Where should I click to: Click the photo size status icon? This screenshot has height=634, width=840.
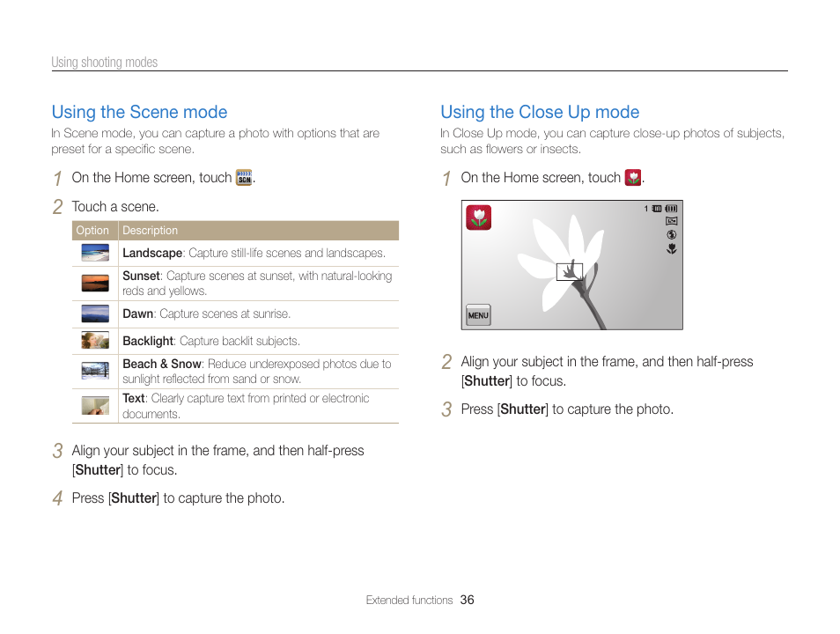point(671,221)
